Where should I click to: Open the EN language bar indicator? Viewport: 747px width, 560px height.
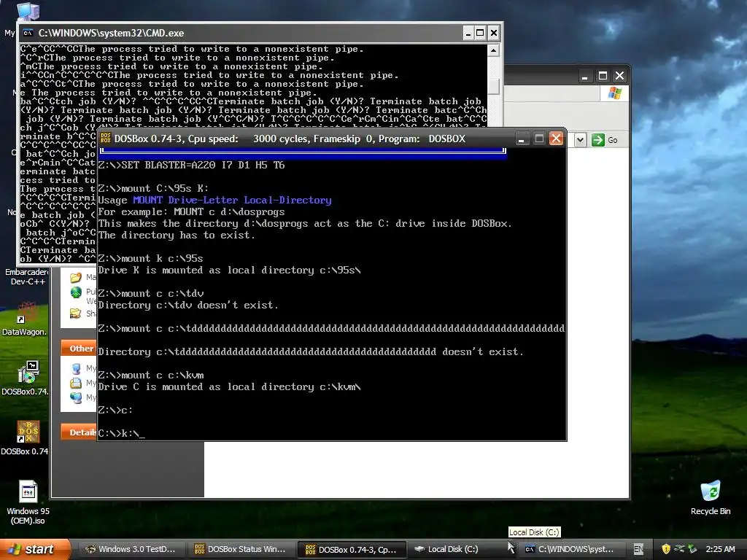tap(638, 549)
